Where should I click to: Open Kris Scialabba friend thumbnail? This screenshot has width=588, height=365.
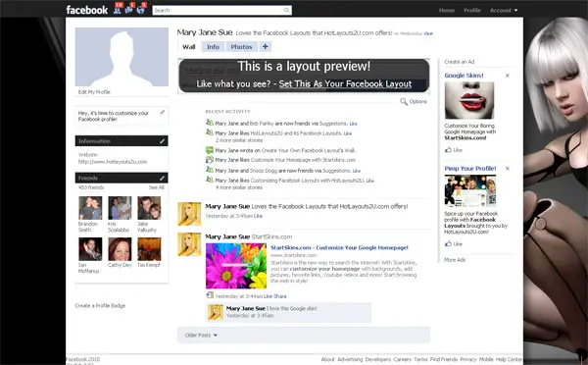[120, 208]
